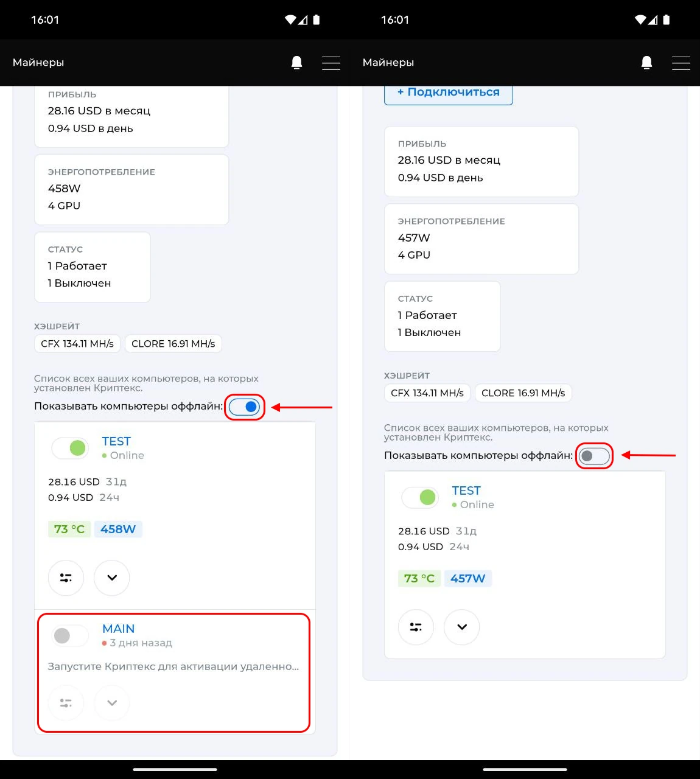
Task: Click the blue 457W power badge
Action: (467, 578)
